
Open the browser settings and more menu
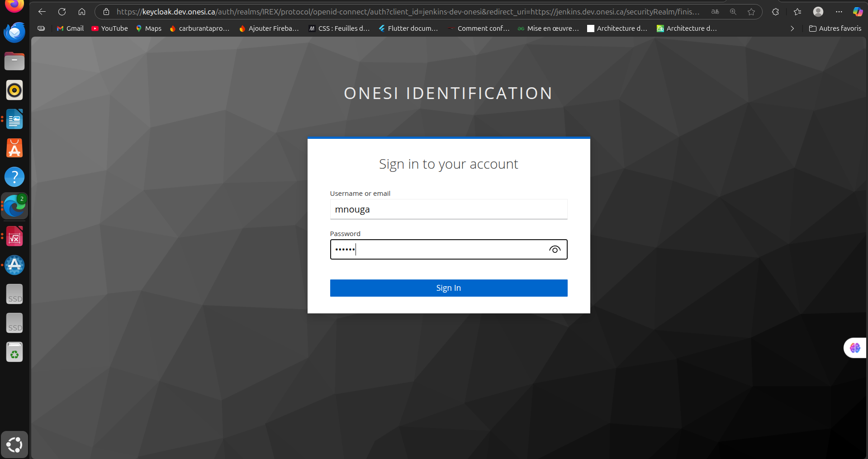839,12
